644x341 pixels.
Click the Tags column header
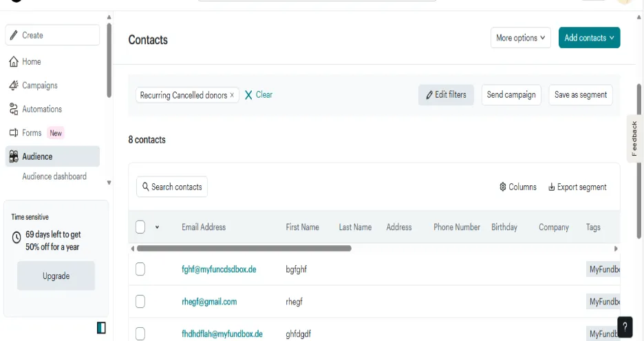point(593,227)
